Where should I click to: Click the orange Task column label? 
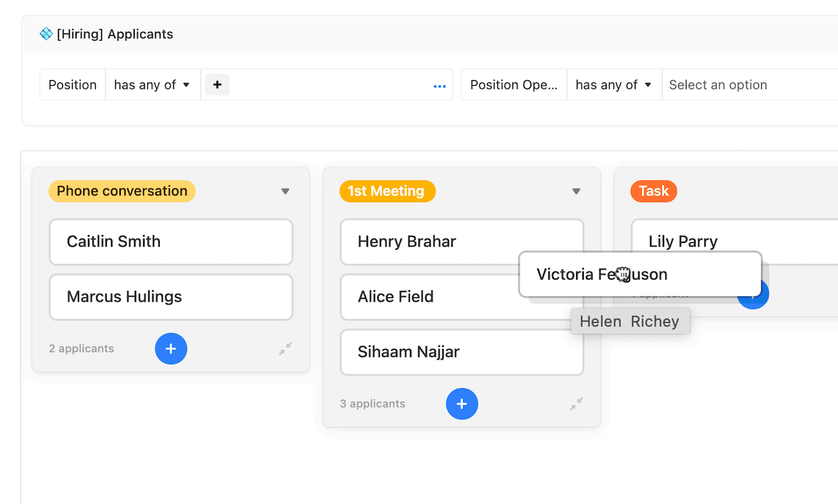653,191
